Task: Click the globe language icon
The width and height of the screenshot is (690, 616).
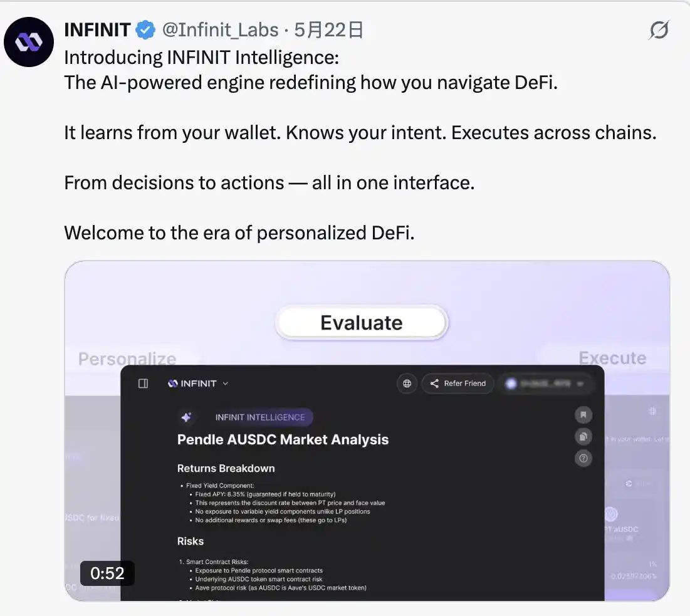Action: [x=407, y=384]
